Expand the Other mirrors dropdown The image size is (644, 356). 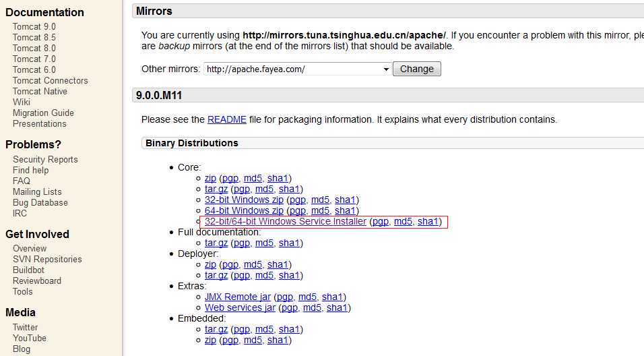click(297, 69)
